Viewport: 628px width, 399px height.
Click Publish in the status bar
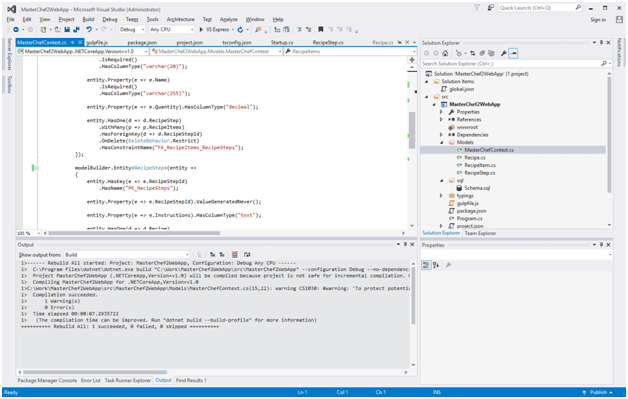coord(598,392)
